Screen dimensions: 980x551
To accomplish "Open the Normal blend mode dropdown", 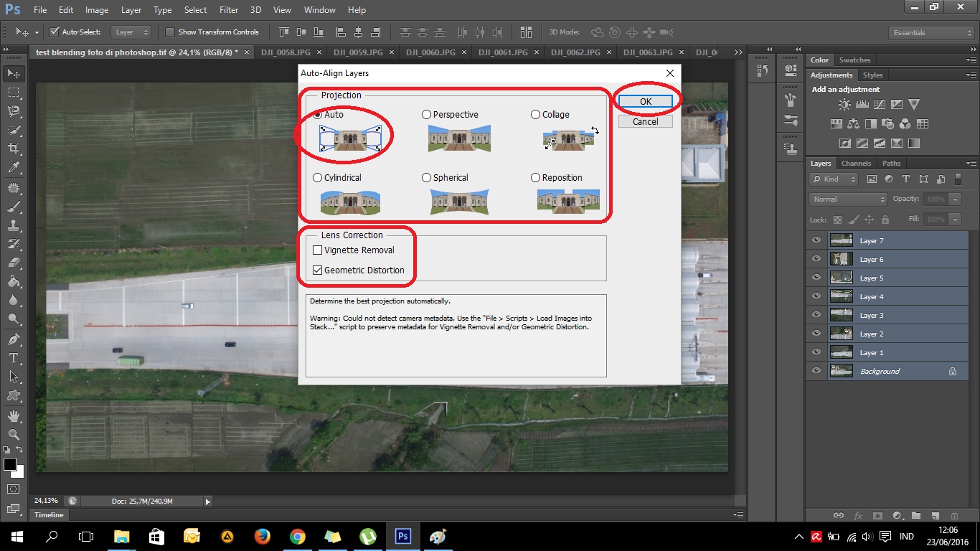I will click(x=849, y=199).
